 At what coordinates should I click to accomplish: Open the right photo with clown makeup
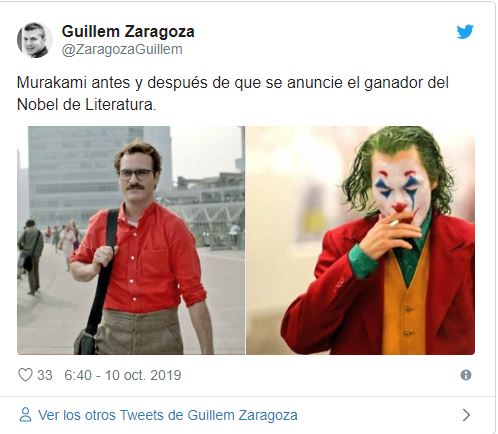(x=360, y=240)
